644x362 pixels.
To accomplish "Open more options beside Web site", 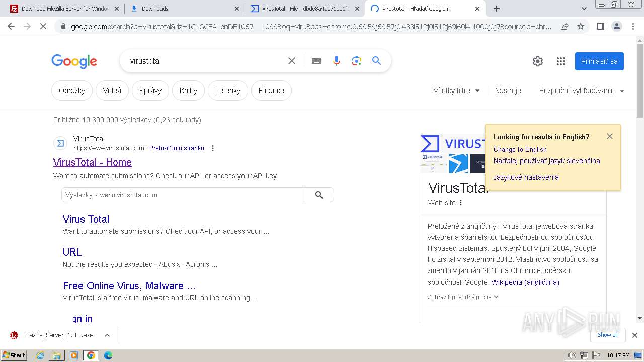I will coord(461,203).
